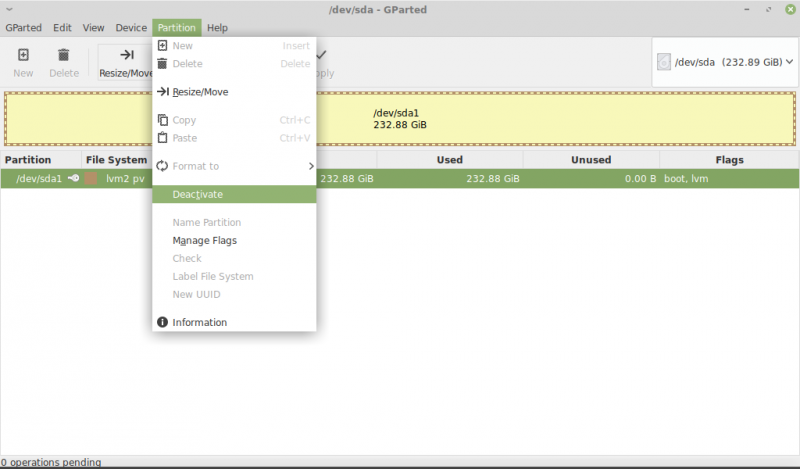Click the lvm2 pv file system color swatch
The height and width of the screenshot is (469, 800).
pos(91,178)
